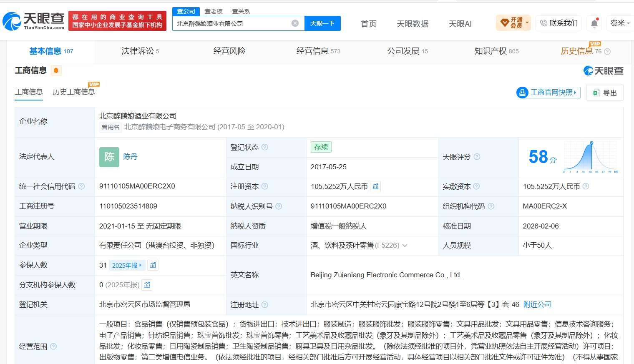Open the 公司发展 tab
The height and width of the screenshot is (364, 634).
[x=408, y=51]
